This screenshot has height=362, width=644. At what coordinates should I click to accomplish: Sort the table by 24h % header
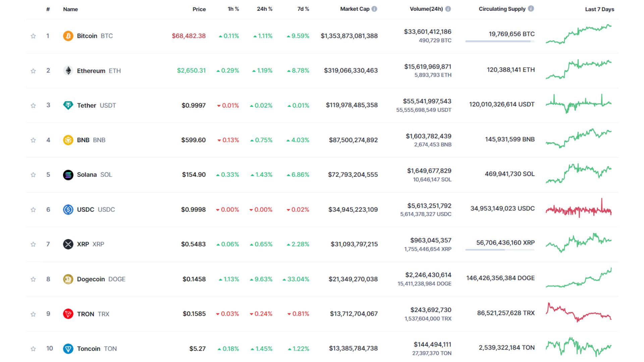(264, 9)
